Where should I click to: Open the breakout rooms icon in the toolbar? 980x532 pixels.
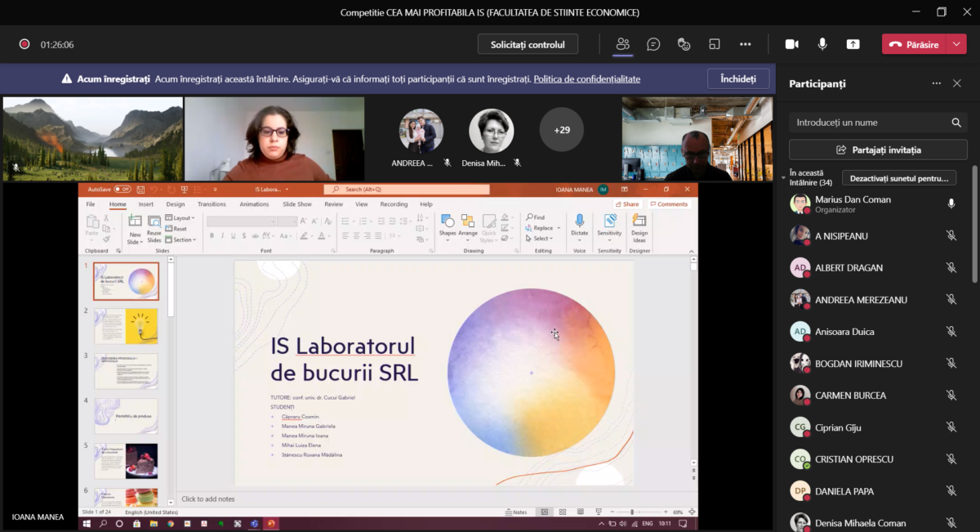715,44
